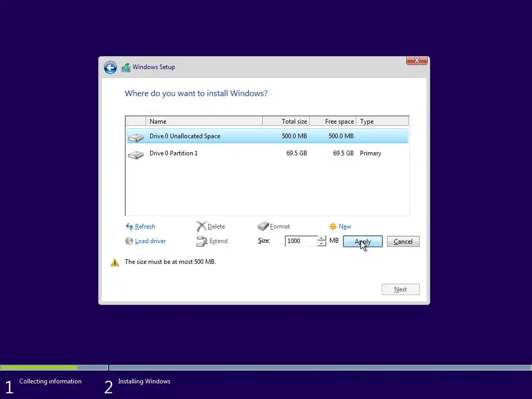The width and height of the screenshot is (532, 399).
Task: Click the size limit warning message
Action: coord(170,262)
